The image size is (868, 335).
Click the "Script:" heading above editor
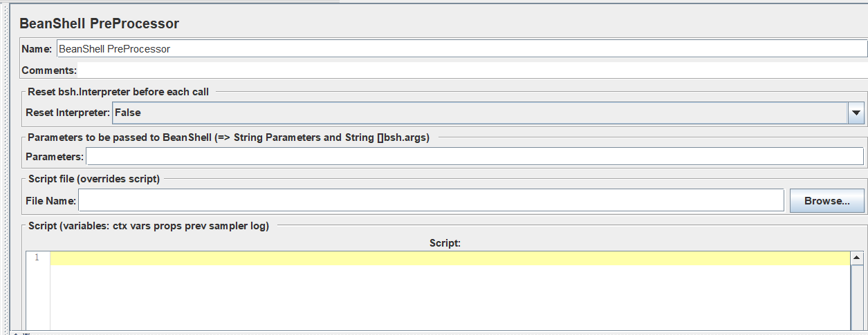(445, 243)
